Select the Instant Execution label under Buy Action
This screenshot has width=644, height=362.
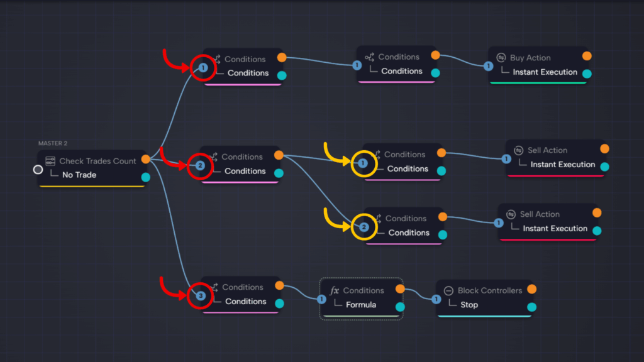tap(545, 72)
